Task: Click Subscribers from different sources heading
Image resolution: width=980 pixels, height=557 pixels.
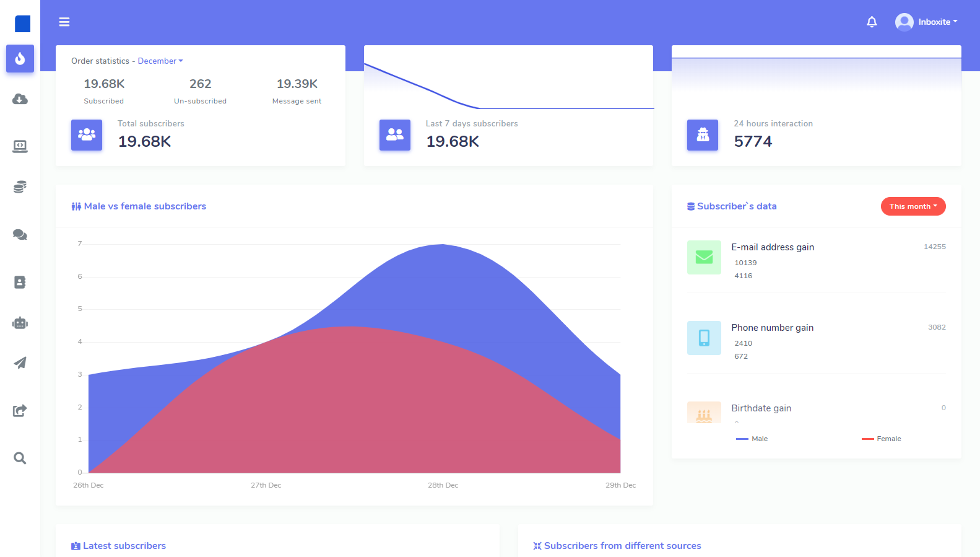Action: 617,546
